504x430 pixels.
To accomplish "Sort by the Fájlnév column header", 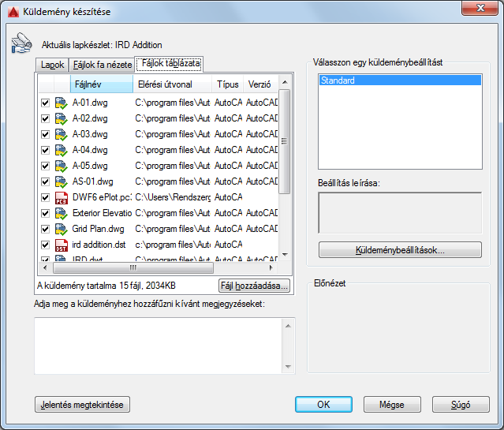I will click(102, 84).
